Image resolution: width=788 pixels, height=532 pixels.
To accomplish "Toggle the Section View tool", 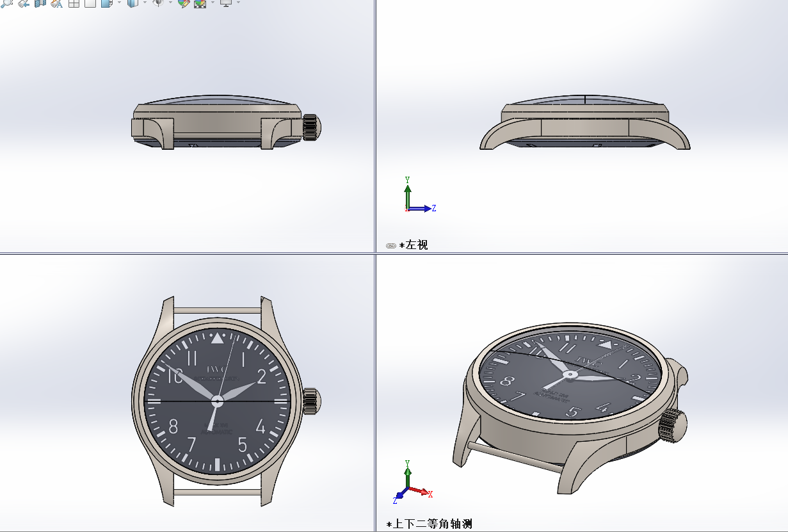I will 40,3.
